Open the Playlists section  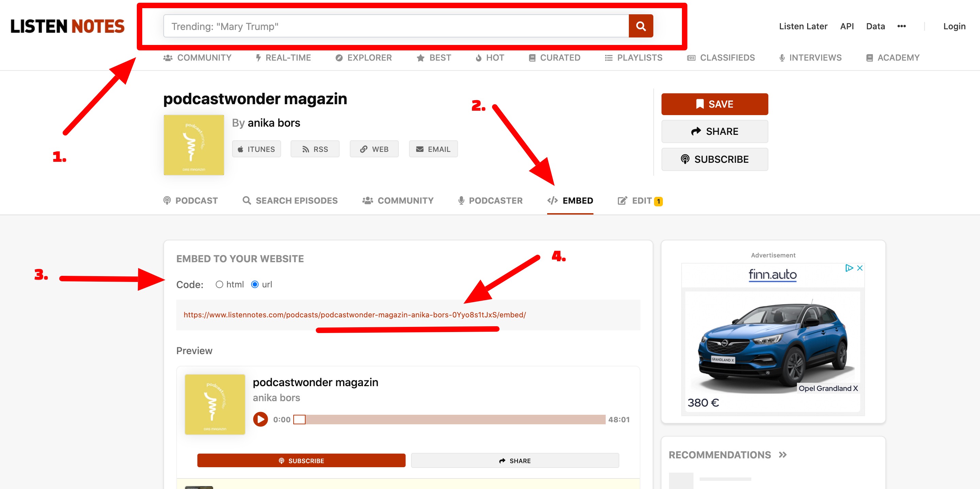tap(633, 58)
